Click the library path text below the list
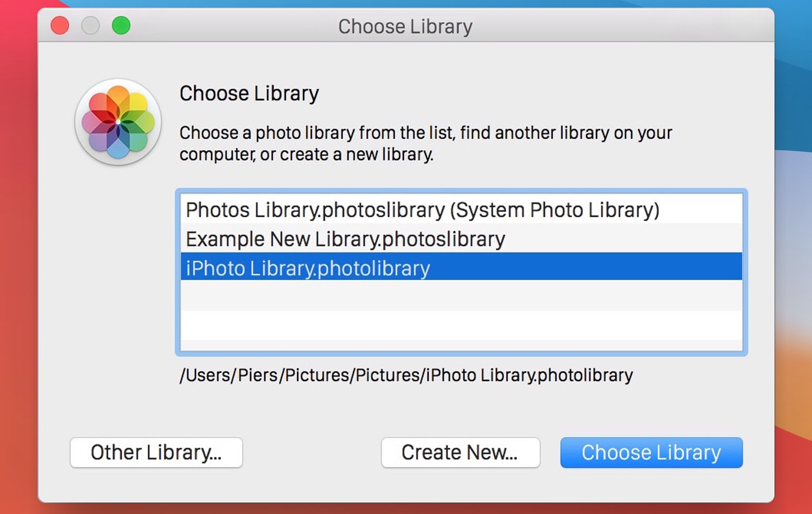 click(x=406, y=375)
